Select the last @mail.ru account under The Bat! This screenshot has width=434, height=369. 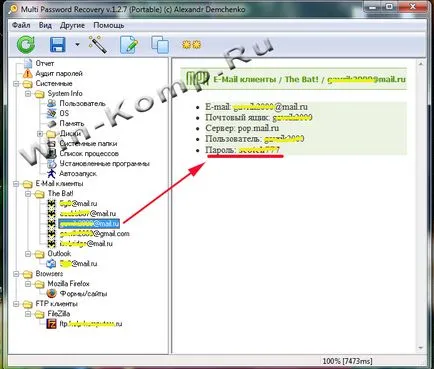pyautogui.click(x=86, y=244)
